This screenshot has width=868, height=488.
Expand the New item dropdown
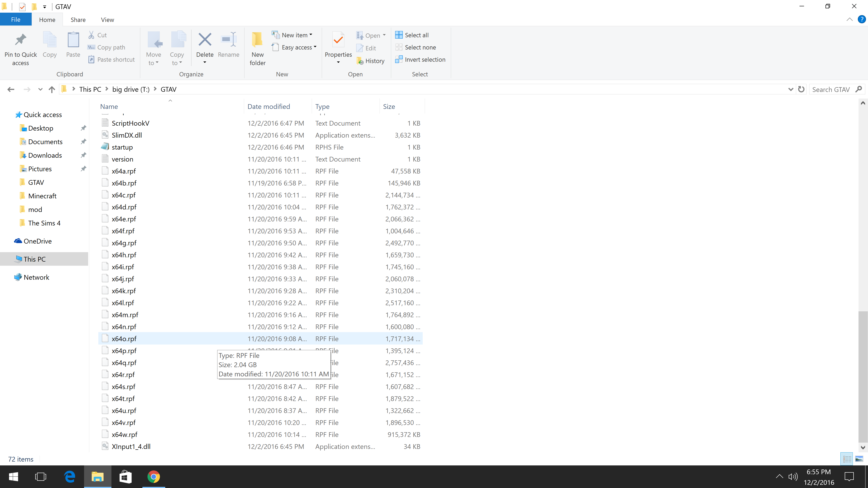click(x=311, y=35)
